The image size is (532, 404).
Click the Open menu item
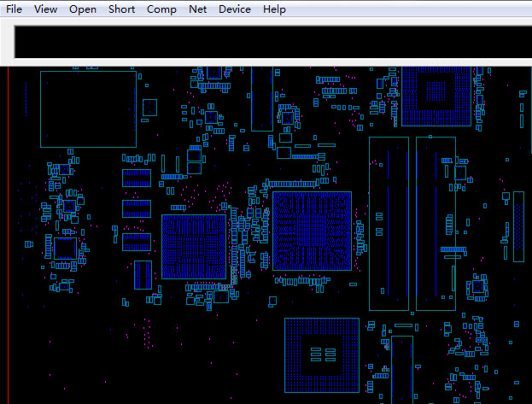click(83, 9)
